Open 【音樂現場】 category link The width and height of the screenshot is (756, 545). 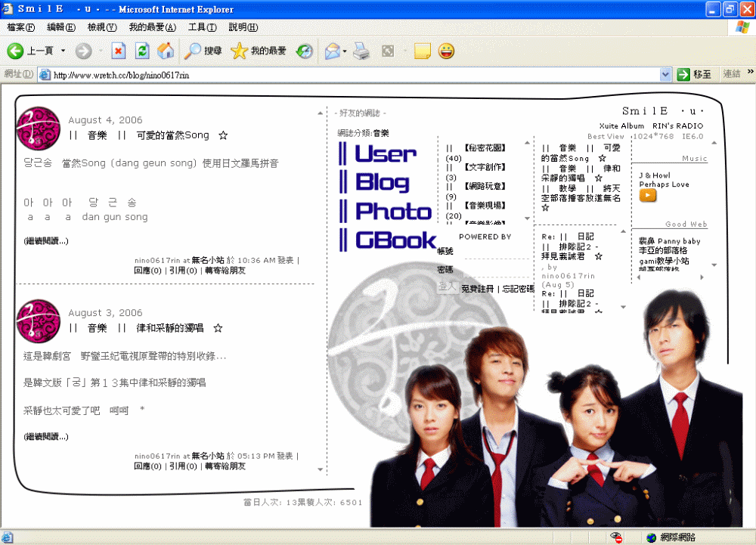tap(485, 206)
